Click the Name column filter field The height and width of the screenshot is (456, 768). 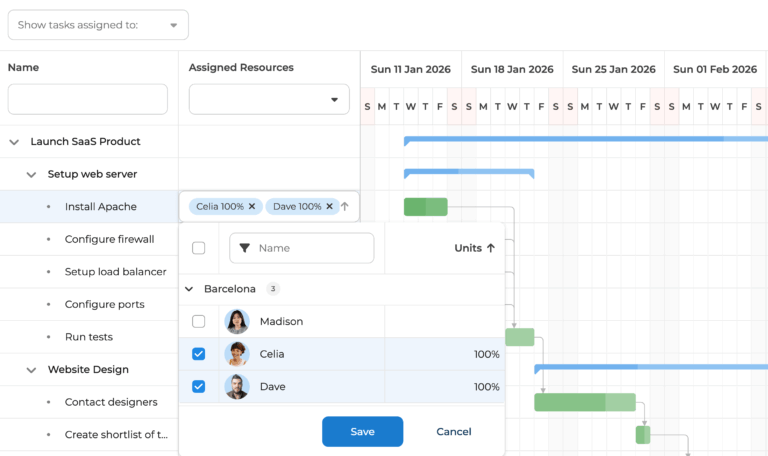tap(88, 99)
